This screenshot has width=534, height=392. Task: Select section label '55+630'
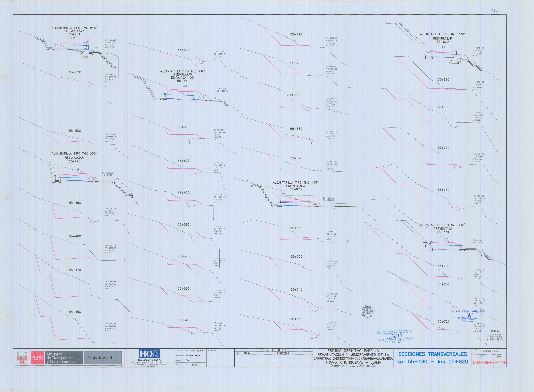coord(296,319)
